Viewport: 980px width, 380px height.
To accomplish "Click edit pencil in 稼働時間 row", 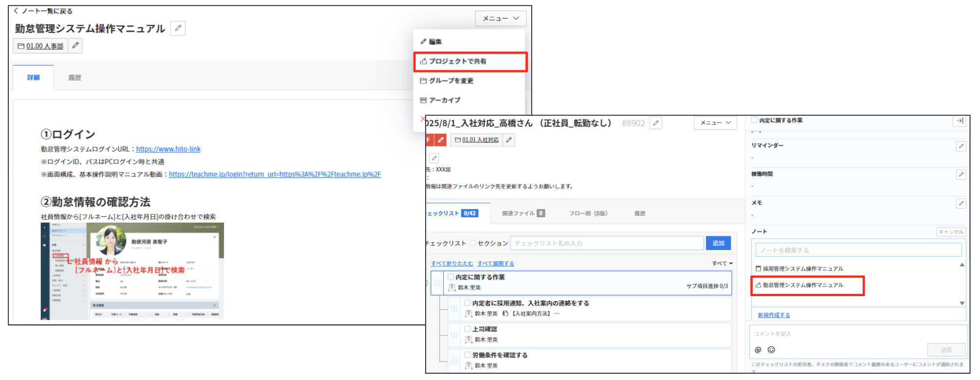I will [961, 175].
